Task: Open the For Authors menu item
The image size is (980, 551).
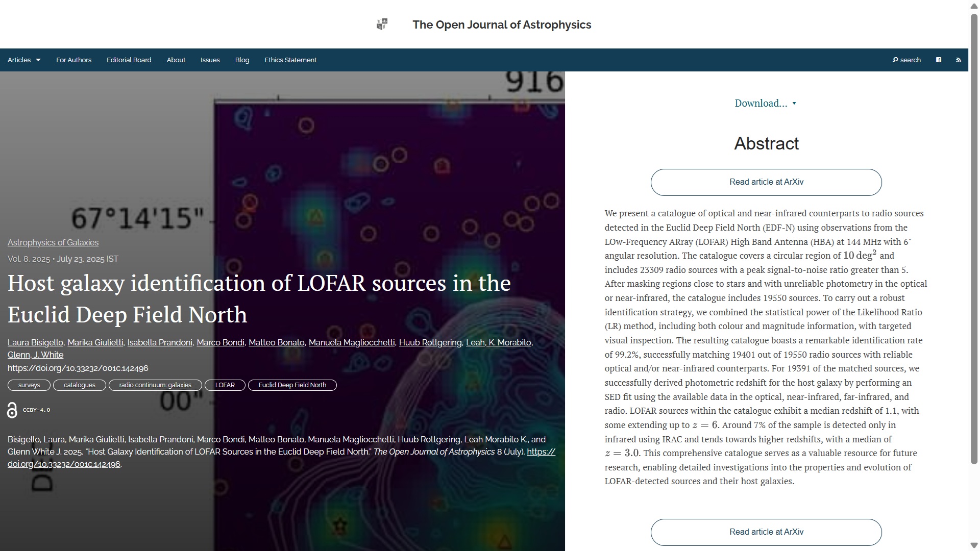Action: point(73,60)
